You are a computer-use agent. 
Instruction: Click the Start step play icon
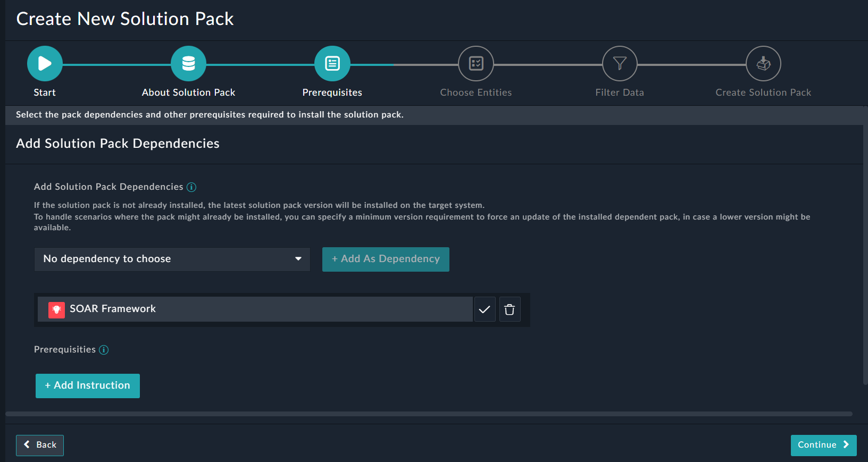[x=45, y=64]
